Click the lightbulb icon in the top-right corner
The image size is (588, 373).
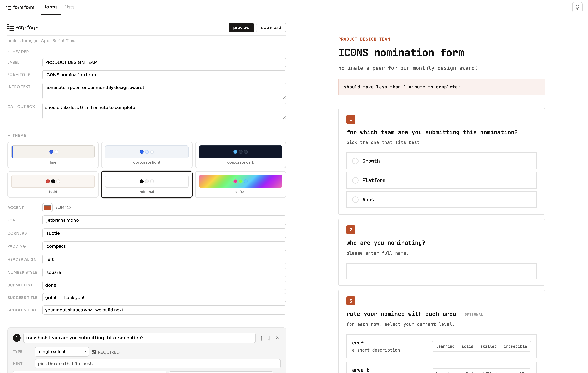(x=577, y=7)
